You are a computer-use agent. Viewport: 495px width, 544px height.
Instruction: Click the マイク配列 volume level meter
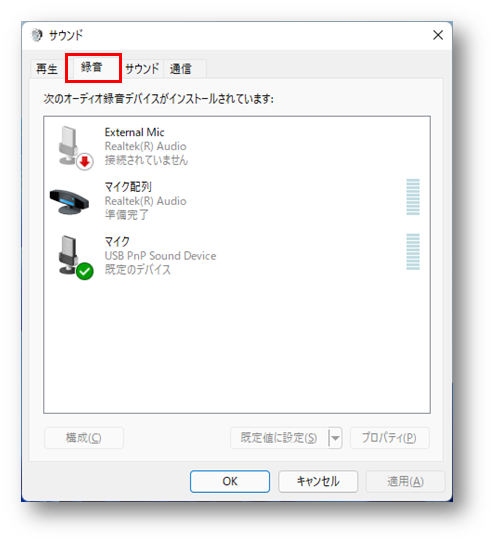tap(413, 197)
